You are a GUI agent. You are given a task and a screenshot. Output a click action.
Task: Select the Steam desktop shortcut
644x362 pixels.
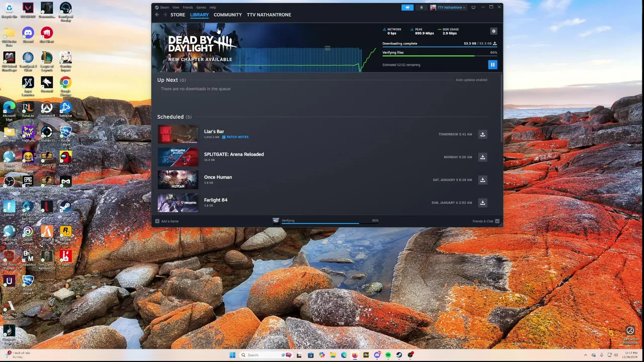65,209
